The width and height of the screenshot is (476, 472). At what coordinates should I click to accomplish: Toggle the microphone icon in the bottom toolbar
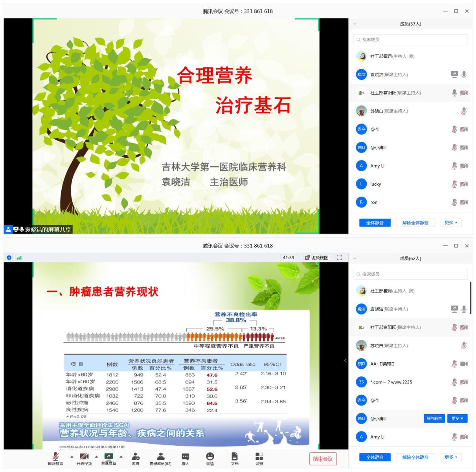55,457
